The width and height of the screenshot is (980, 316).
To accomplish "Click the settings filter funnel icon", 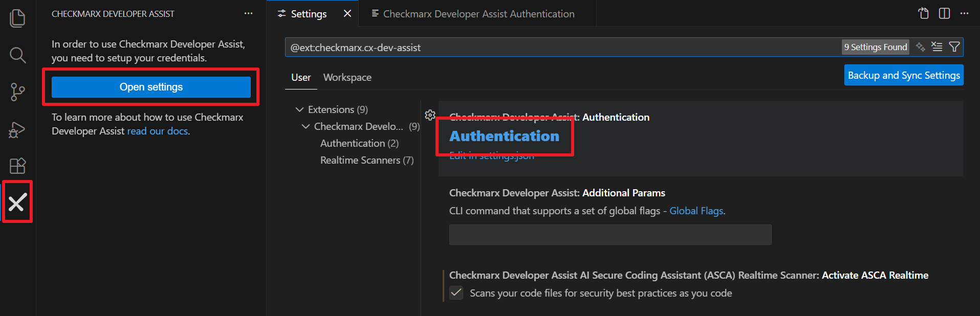I will click(954, 47).
